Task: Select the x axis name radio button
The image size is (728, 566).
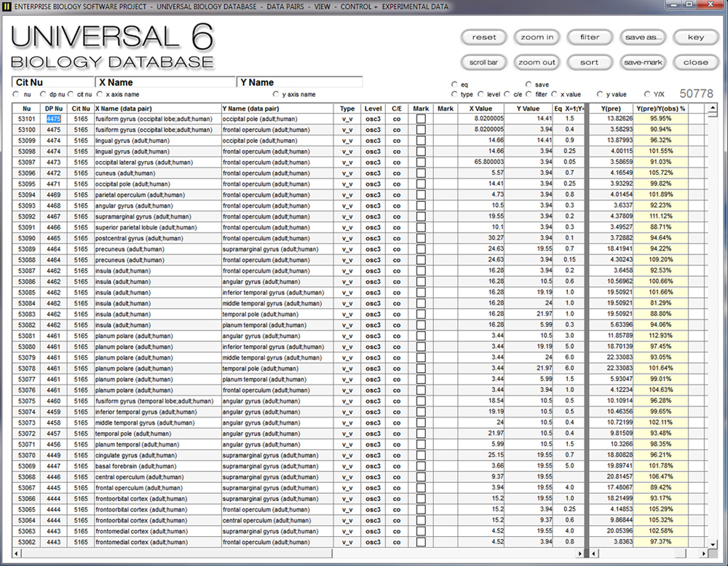Action: click(100, 95)
